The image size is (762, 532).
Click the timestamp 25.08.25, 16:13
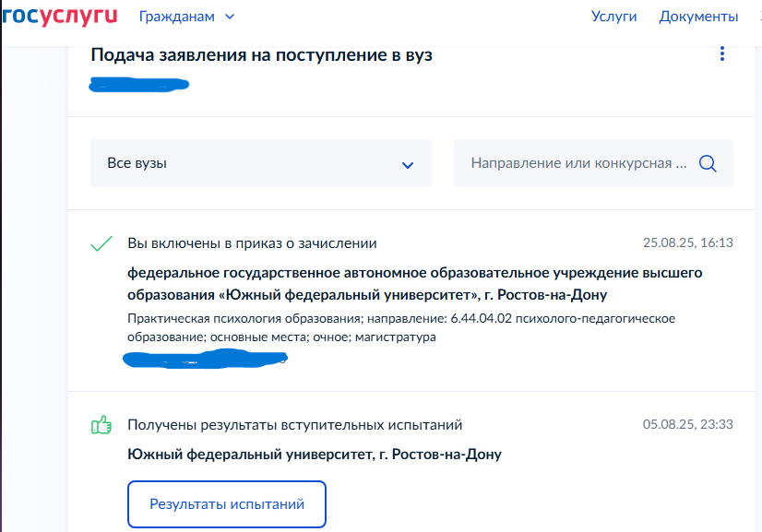click(x=689, y=242)
